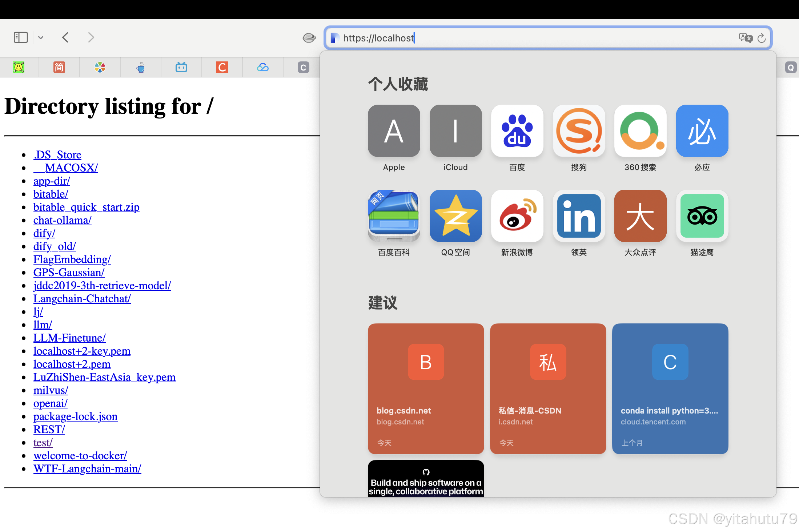Open the 百度百科 favorite

point(394,216)
